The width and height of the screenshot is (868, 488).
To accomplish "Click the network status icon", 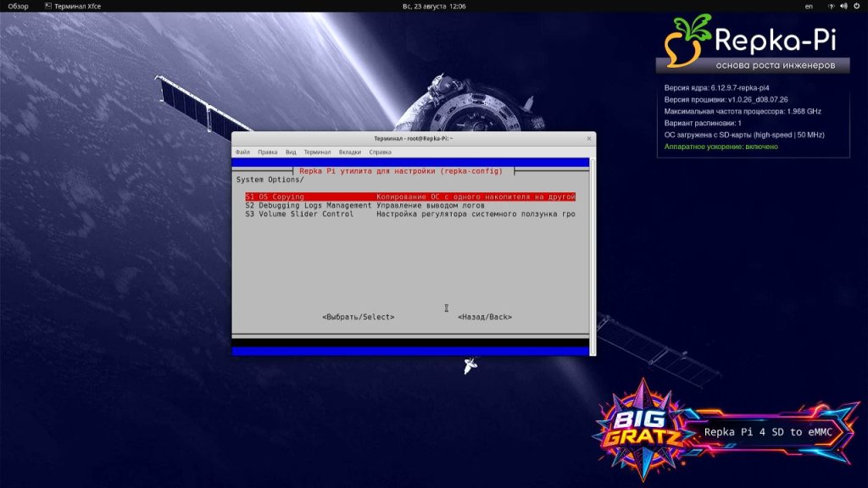I will coord(831,6).
